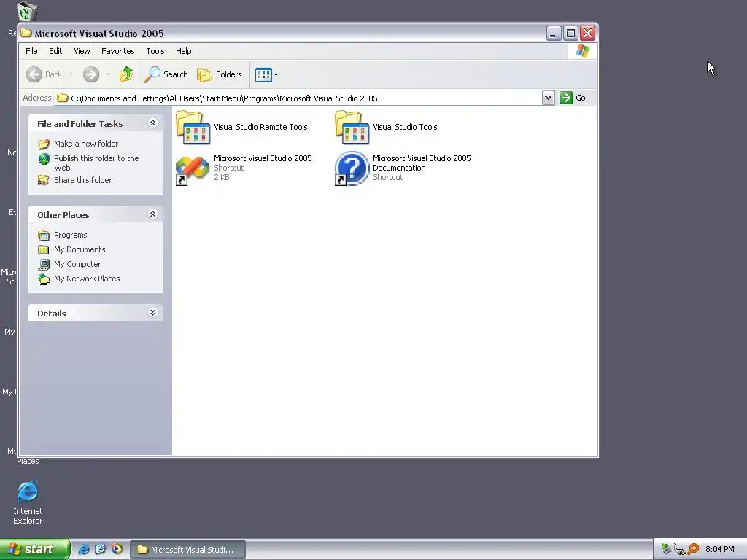Launch Internet Explorer from Quick Launch
747x560 pixels.
pos(84,549)
